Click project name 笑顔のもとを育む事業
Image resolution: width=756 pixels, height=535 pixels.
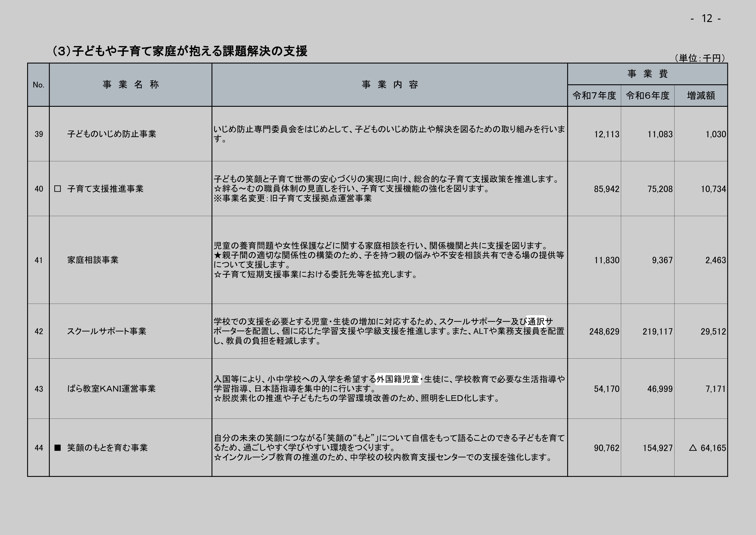coord(107,448)
